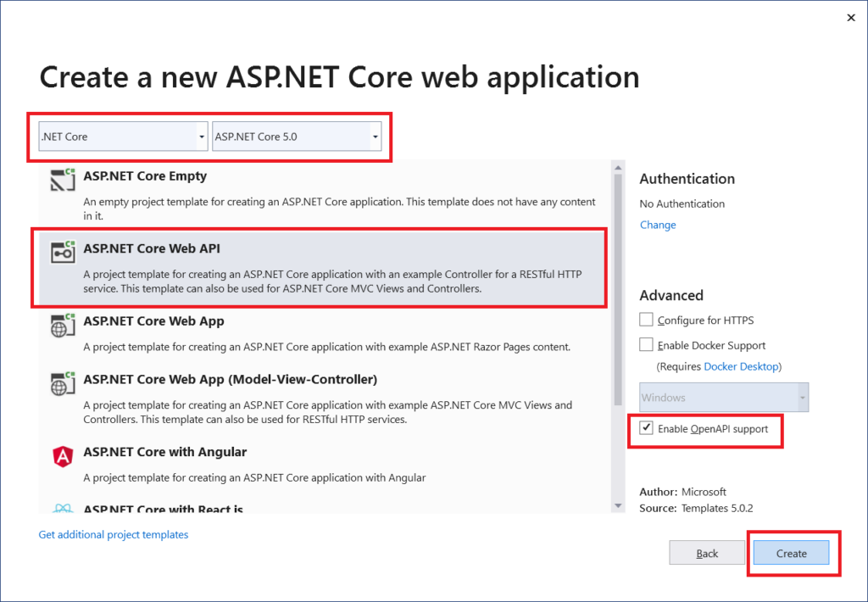The width and height of the screenshot is (868, 602).
Task: Click the Create button
Action: coord(791,553)
